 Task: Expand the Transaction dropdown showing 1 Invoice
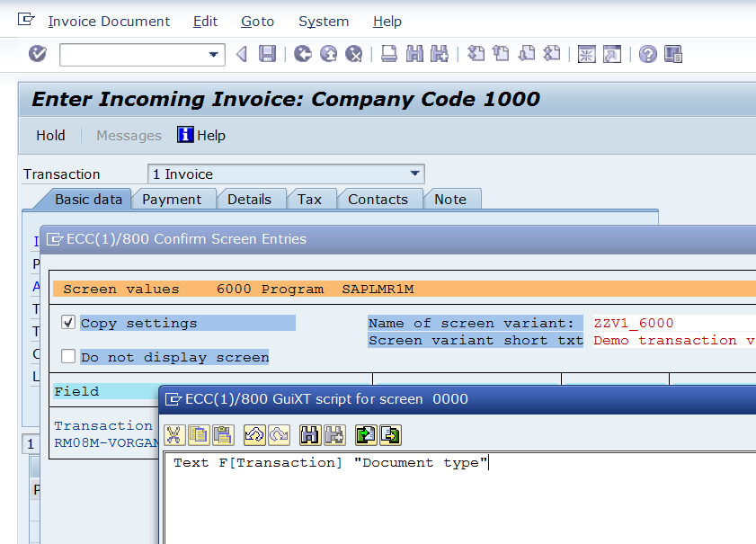(414, 174)
